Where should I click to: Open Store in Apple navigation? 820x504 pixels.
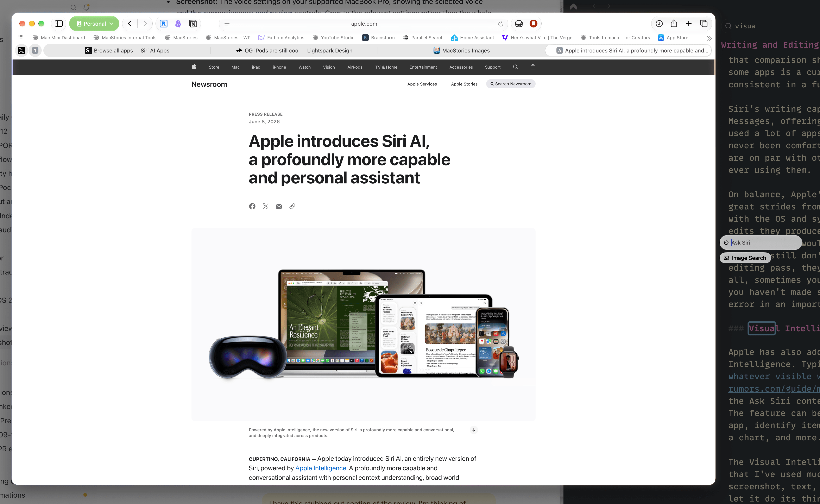pyautogui.click(x=214, y=67)
